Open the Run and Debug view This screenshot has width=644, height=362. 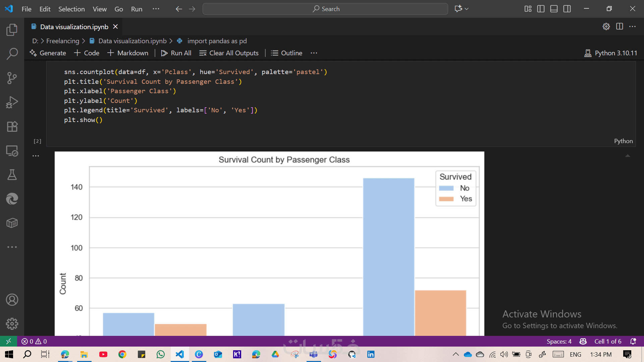coord(12,102)
